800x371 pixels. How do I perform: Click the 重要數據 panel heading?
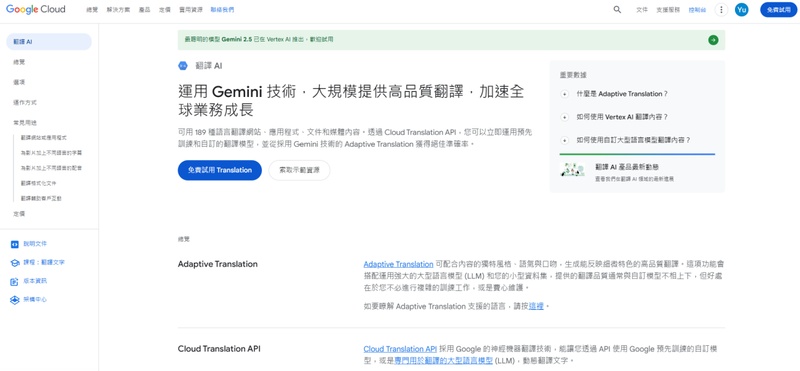(573, 75)
